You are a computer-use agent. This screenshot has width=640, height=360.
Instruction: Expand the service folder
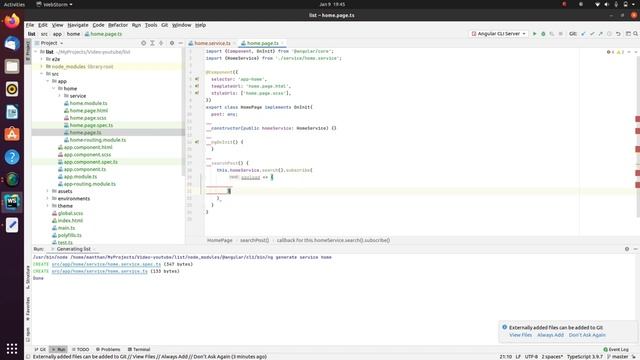pyautogui.click(x=60, y=96)
